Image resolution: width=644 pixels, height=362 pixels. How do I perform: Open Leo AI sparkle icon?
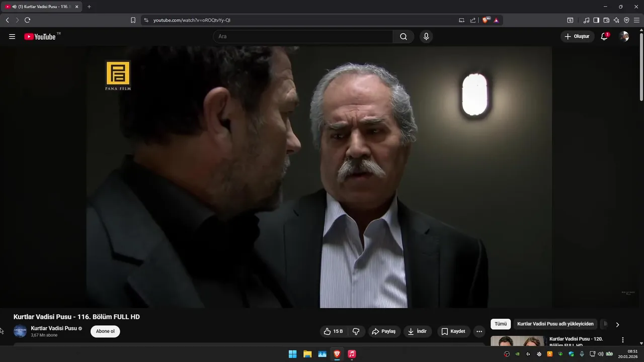(x=616, y=20)
